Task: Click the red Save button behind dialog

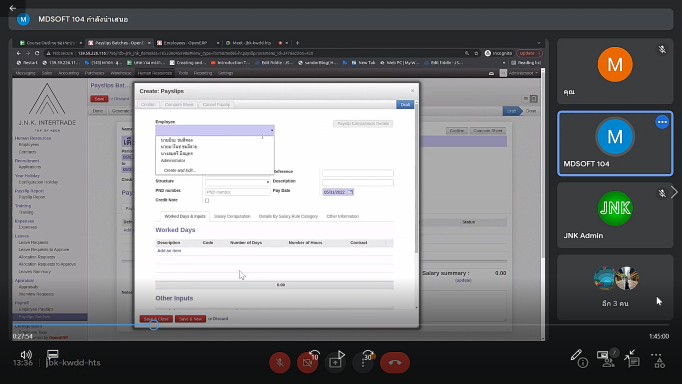Action: pyautogui.click(x=99, y=99)
